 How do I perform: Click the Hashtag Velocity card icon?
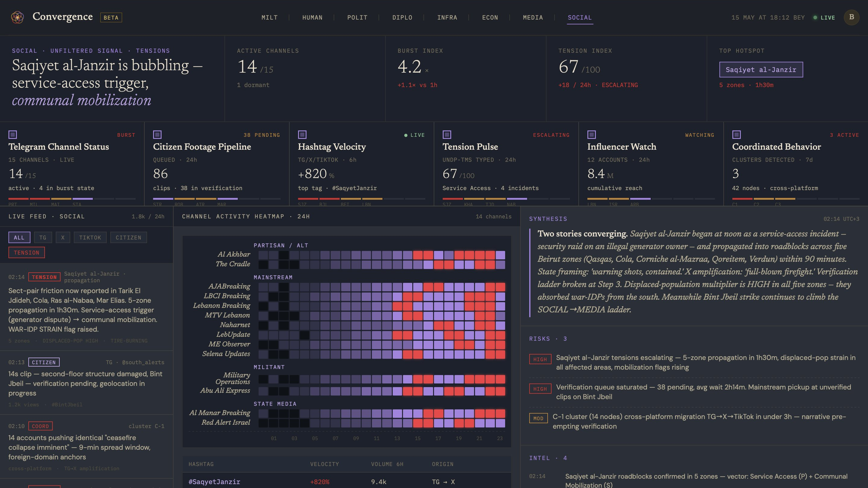point(302,135)
